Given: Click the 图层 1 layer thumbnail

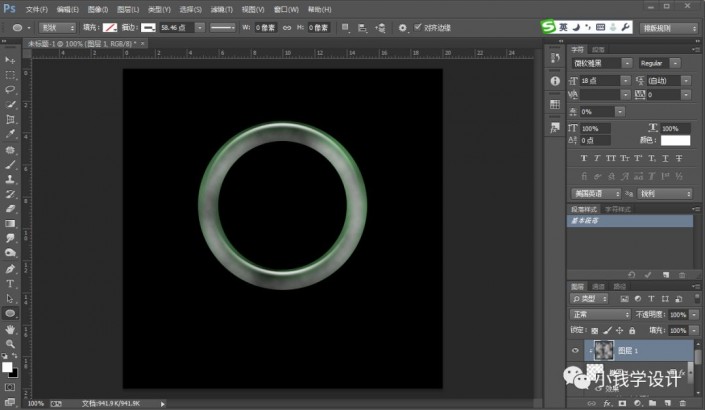Looking at the screenshot, I should [x=603, y=350].
